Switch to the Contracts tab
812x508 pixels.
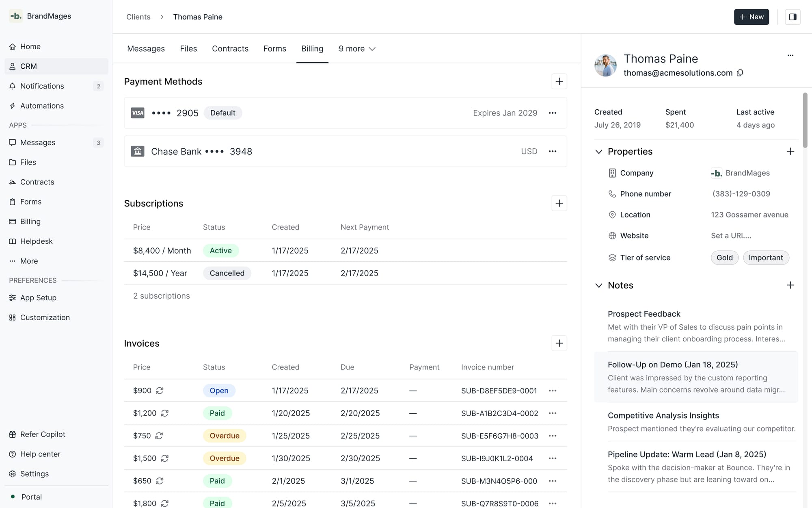230,49
